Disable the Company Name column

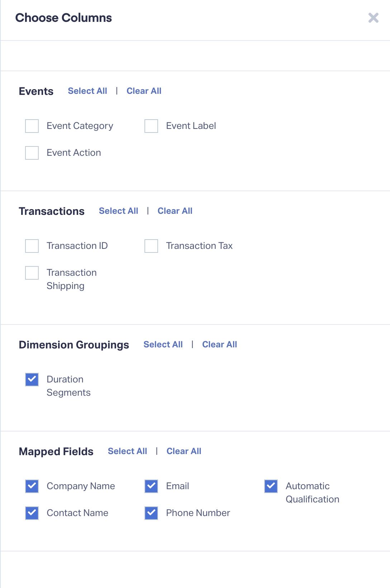tap(32, 486)
